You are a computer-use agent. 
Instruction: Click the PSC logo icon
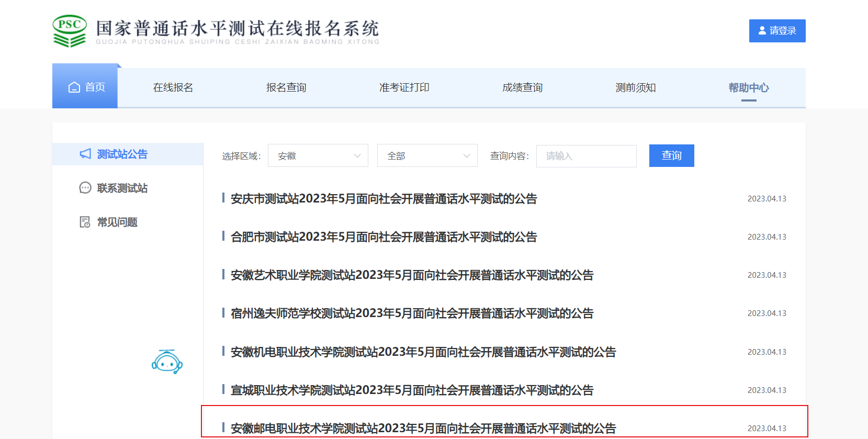[x=70, y=31]
